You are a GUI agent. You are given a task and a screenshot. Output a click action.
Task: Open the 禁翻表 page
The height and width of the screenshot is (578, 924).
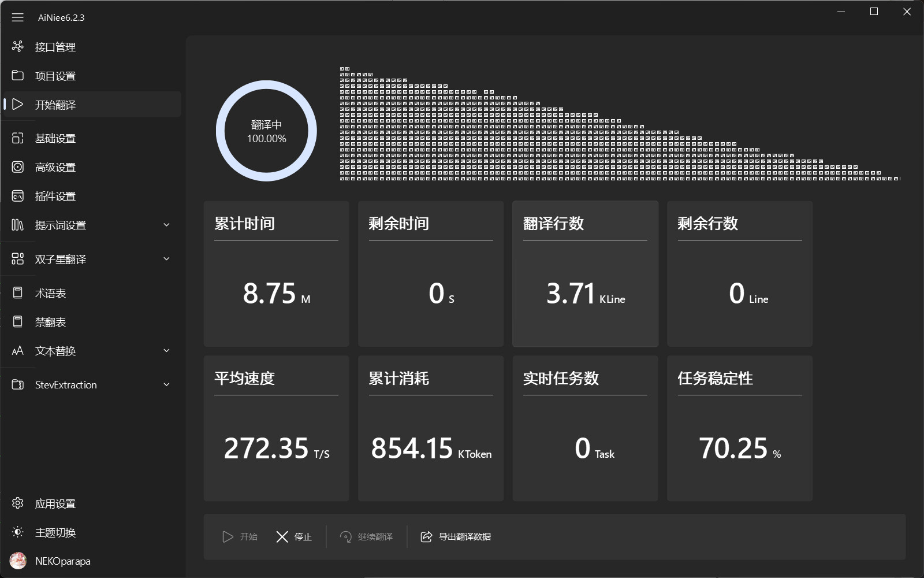point(50,322)
